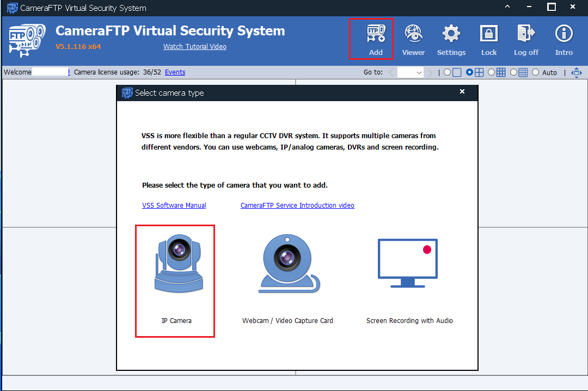Select the 2x2 grid layout radio button

tap(470, 72)
